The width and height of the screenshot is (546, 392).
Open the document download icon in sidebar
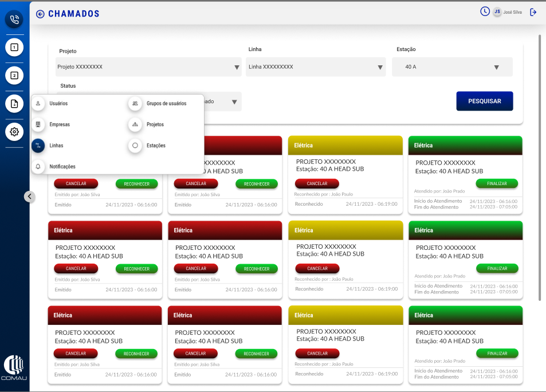(14, 104)
